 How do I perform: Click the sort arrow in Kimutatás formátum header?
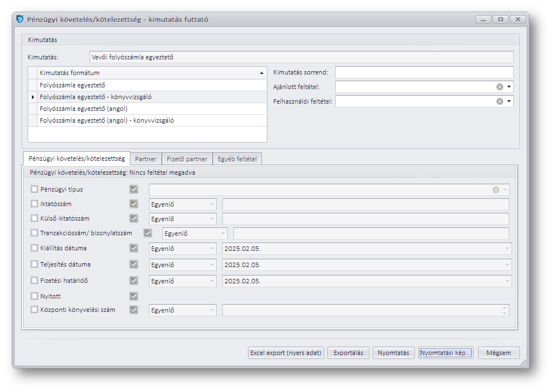[261, 73]
